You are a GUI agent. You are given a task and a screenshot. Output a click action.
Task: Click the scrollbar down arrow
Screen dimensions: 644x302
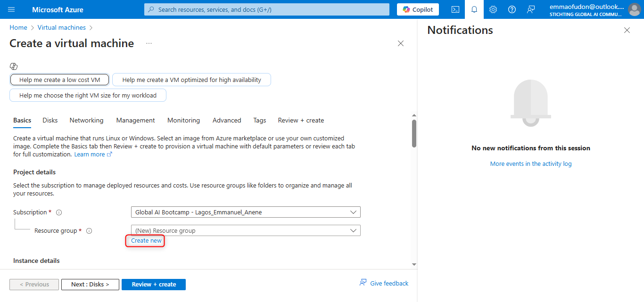[x=414, y=264]
